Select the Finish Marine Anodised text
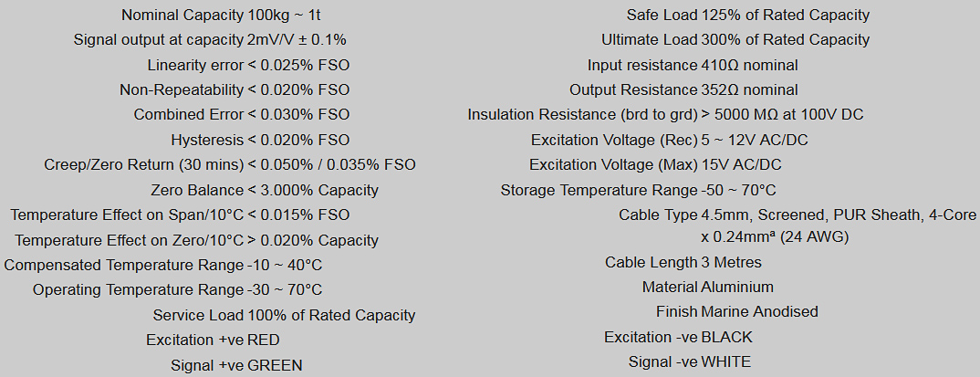Screen dimensions: 980x377 pos(737,311)
